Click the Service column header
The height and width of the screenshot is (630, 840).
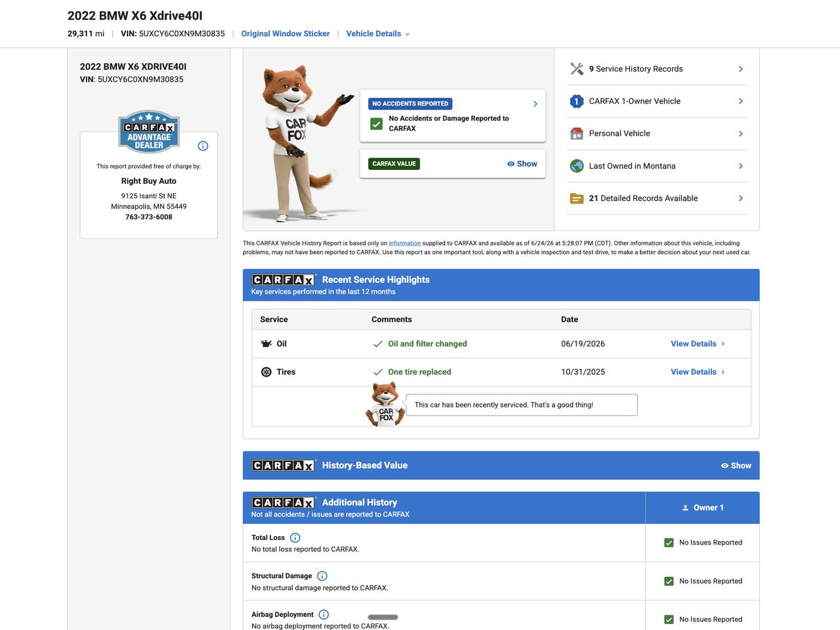274,320
